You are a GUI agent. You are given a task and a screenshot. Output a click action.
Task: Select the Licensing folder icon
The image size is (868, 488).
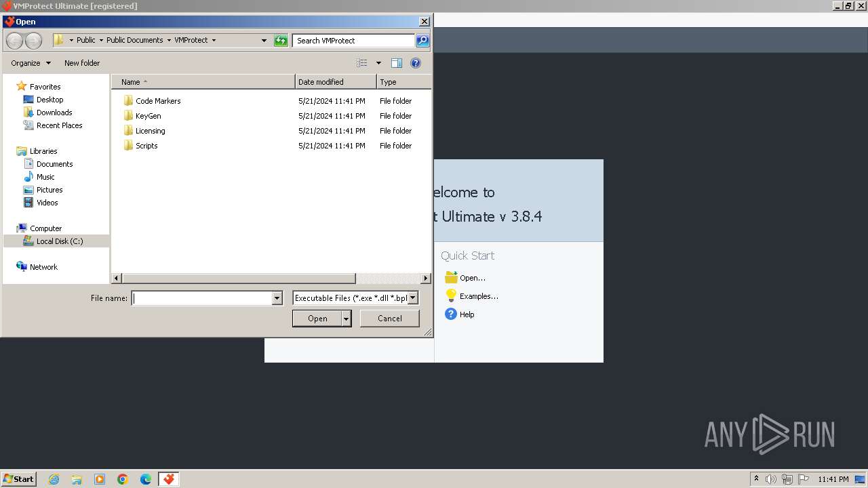tap(128, 130)
